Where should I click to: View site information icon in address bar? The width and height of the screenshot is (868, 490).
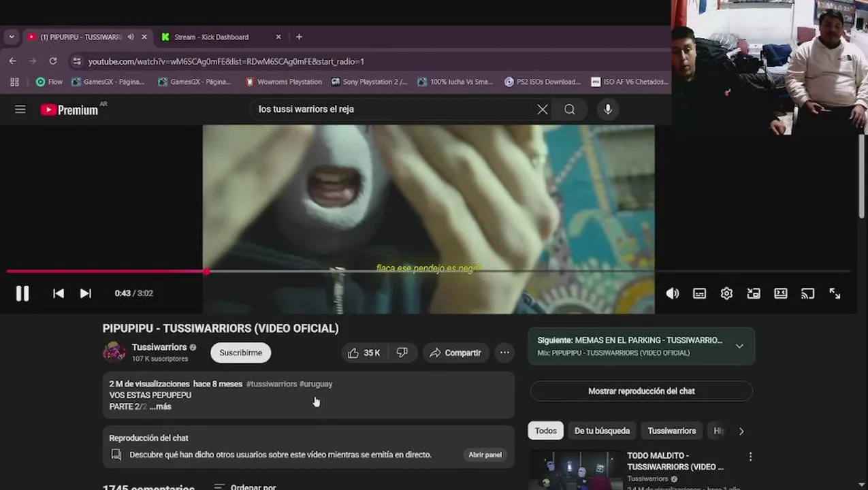click(x=76, y=61)
